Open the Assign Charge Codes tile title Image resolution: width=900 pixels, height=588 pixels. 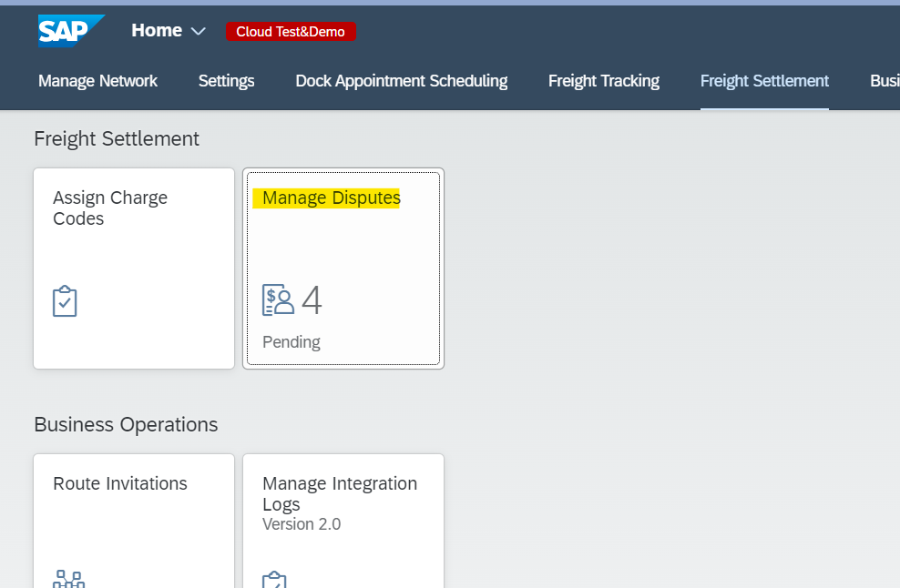110,208
